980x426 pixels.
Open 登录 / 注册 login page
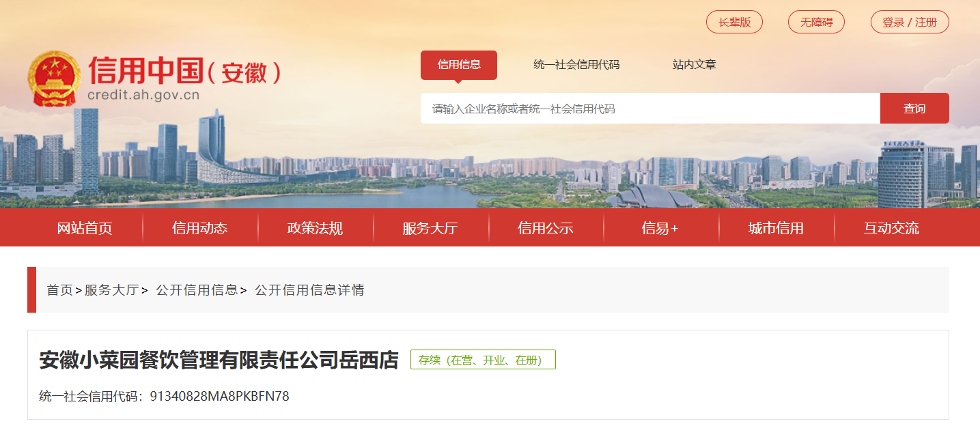tap(910, 22)
